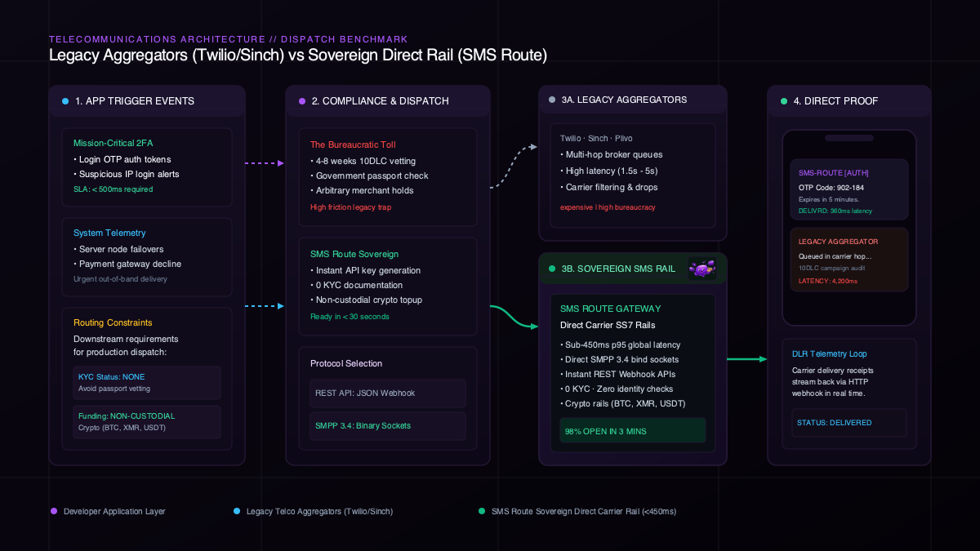Click the purple mascot icon in Sovereign SMS Rail header
Image resolution: width=980 pixels, height=551 pixels.
(702, 268)
